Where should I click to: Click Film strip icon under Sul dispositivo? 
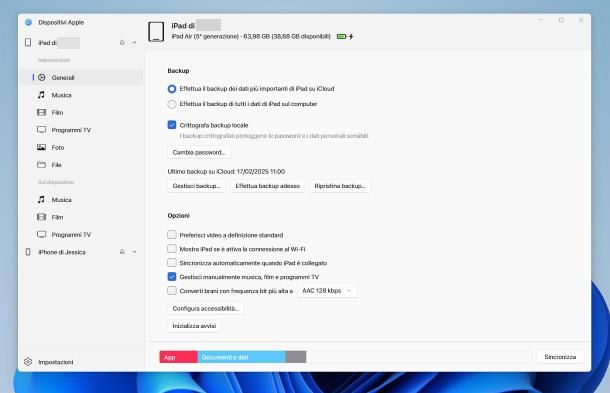point(41,217)
